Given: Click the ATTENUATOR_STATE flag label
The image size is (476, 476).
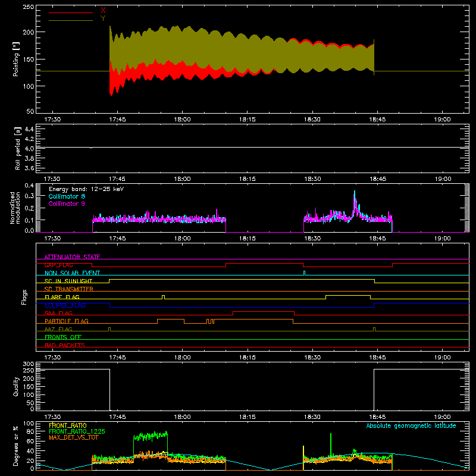Looking at the screenshot, I should tap(72, 257).
